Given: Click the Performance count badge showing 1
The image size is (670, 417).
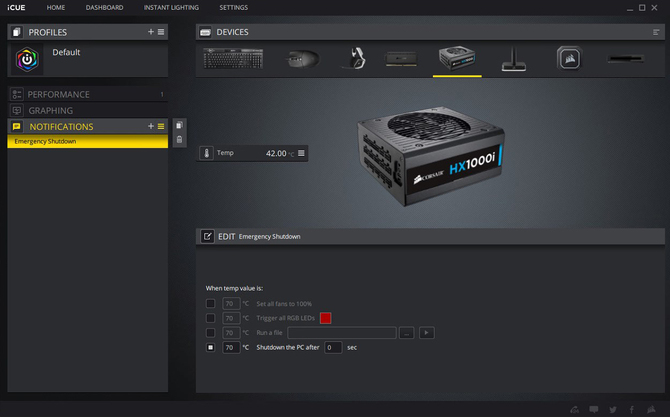Looking at the screenshot, I should click(162, 94).
